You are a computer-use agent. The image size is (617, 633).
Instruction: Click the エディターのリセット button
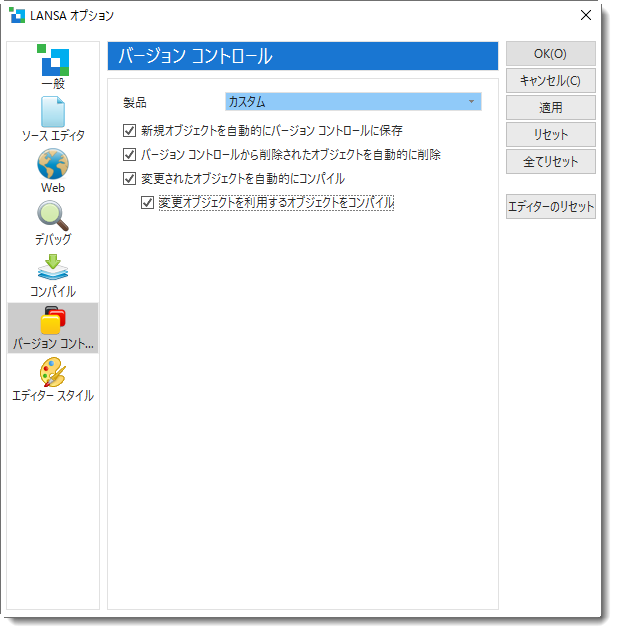[x=550, y=207]
